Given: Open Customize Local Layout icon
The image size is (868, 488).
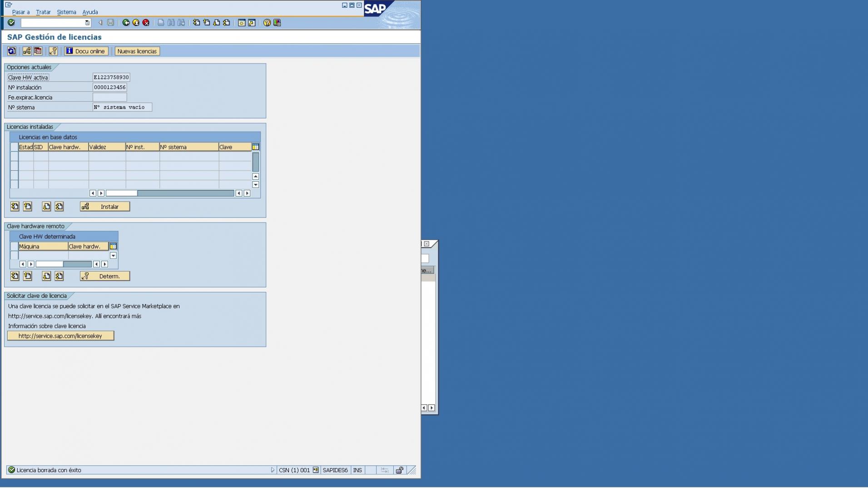Looking at the screenshot, I should tap(277, 23).
